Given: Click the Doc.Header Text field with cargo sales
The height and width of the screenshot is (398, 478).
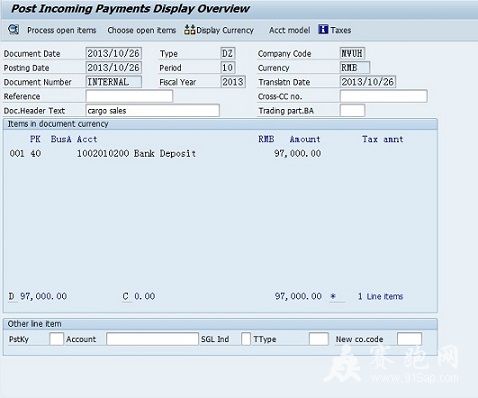Looking at the screenshot, I should pyautogui.click(x=153, y=111).
